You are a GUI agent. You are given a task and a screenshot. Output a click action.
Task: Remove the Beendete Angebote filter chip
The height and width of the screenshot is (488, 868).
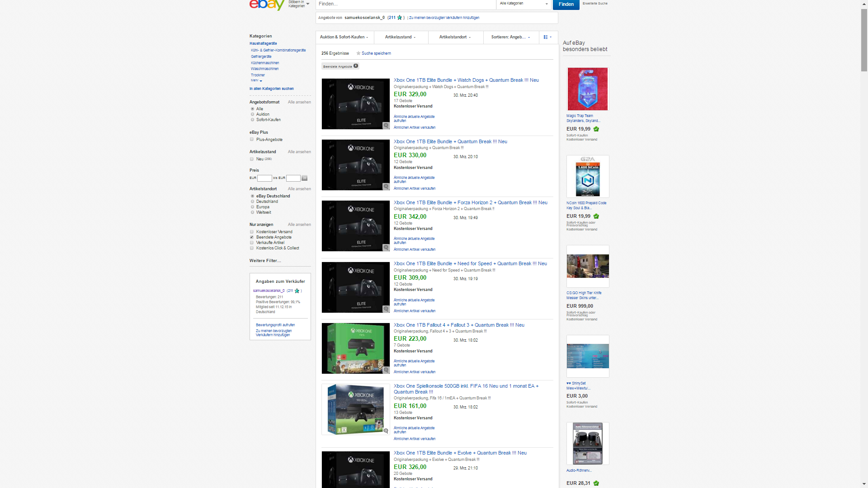coord(356,66)
